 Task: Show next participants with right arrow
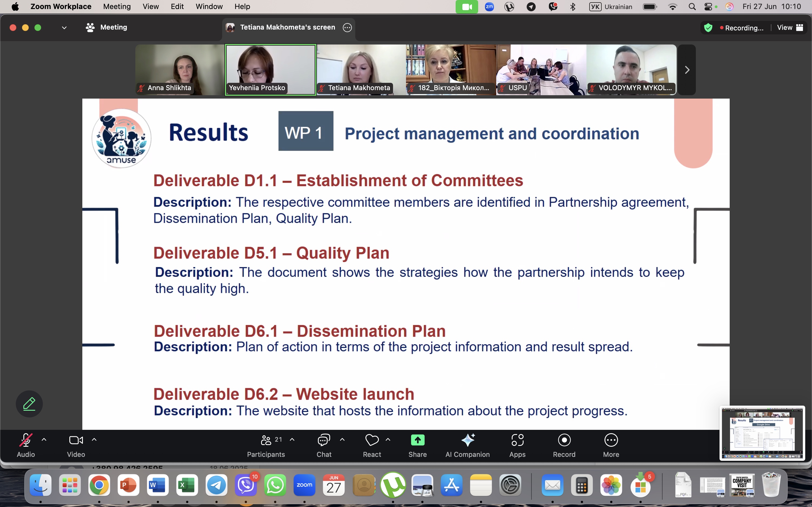[687, 70]
